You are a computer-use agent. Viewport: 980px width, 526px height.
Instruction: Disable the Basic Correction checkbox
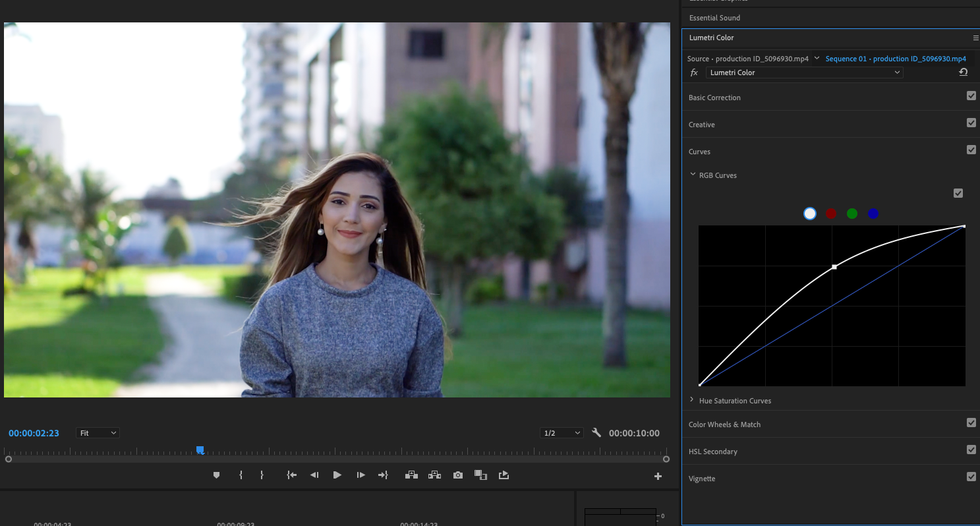[x=971, y=96]
